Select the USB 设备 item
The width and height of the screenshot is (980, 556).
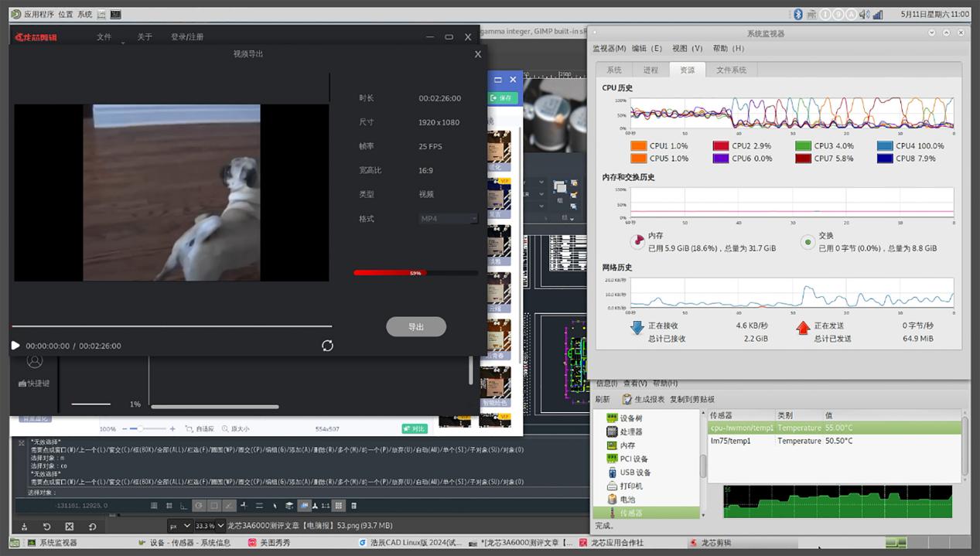[634, 472]
